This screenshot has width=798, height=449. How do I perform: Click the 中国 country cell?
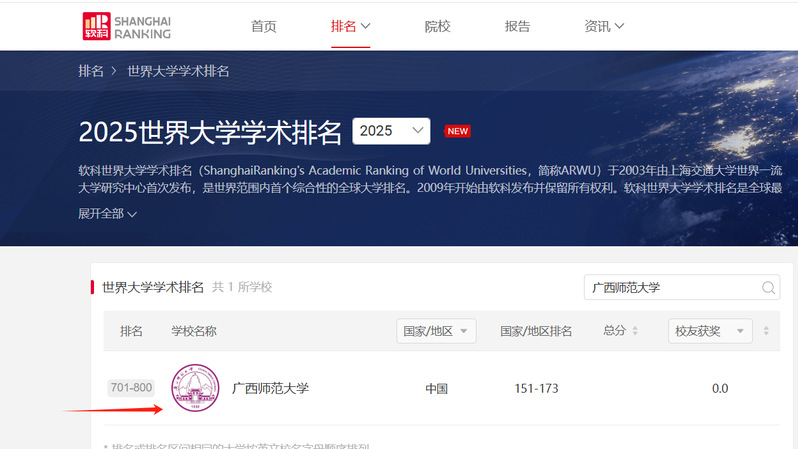(436, 389)
